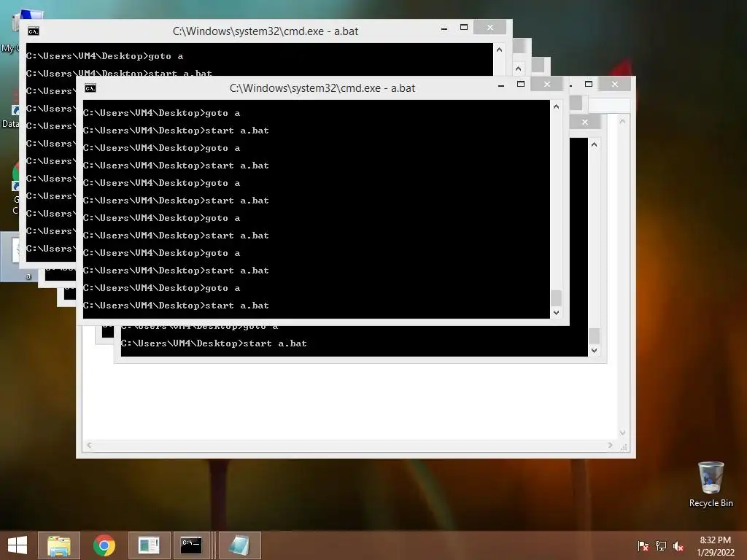Viewport: 747px width, 560px height.
Task: Click the Notepad vertical scroll-down arrow
Action: coord(622,432)
